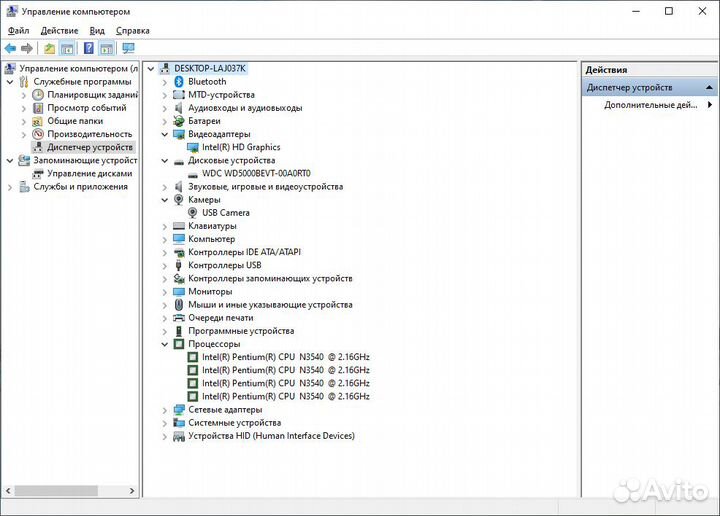The width and height of the screenshot is (720, 516).
Task: Click the Мониторы display icon
Action: pos(179,292)
